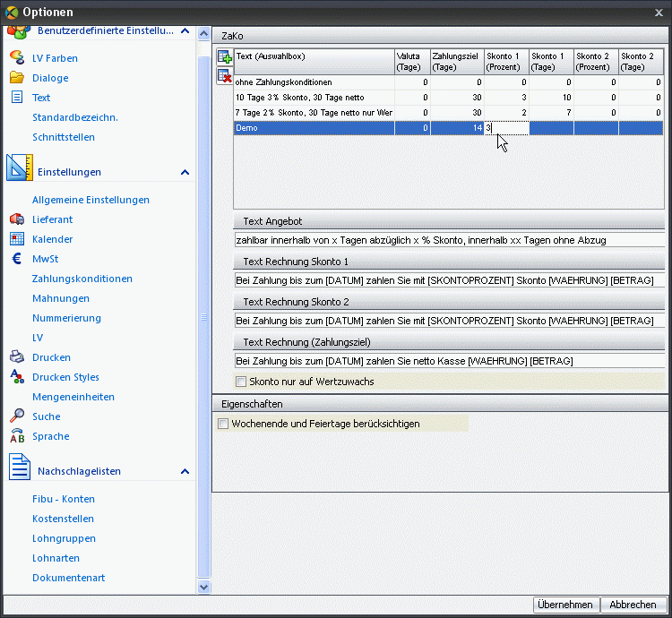
Task: Open Dokumentenart list
Action: click(69, 578)
